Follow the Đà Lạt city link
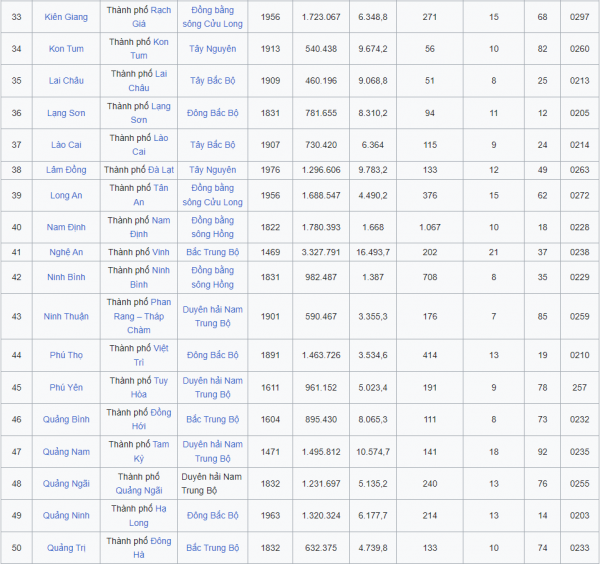Screen dimensions: 600x564 (161, 170)
